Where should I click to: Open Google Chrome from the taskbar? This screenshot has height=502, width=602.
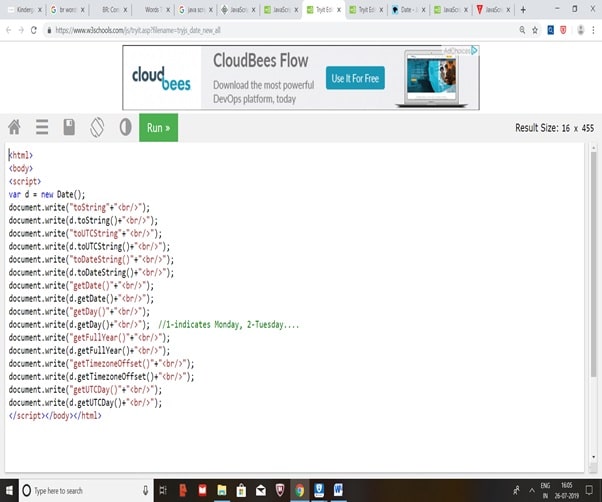point(300,490)
